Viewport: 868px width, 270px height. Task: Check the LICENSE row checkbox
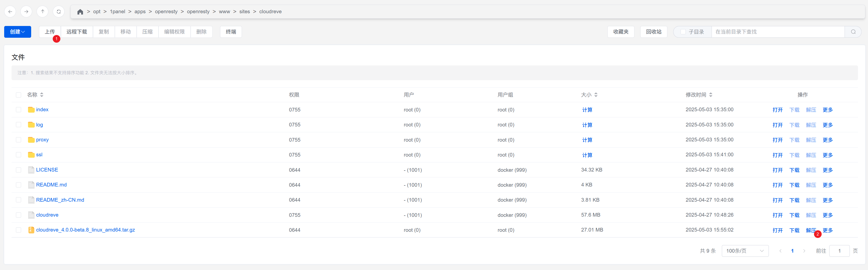tap(19, 170)
